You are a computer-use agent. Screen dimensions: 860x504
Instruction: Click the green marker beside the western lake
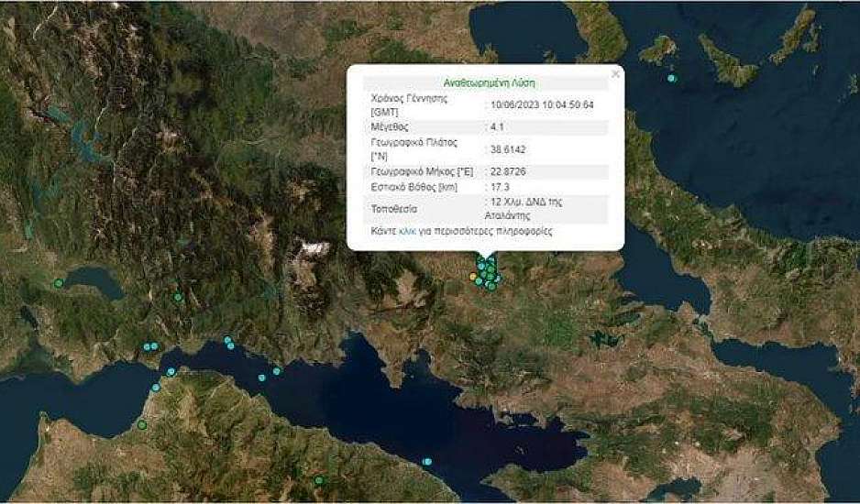59,283
